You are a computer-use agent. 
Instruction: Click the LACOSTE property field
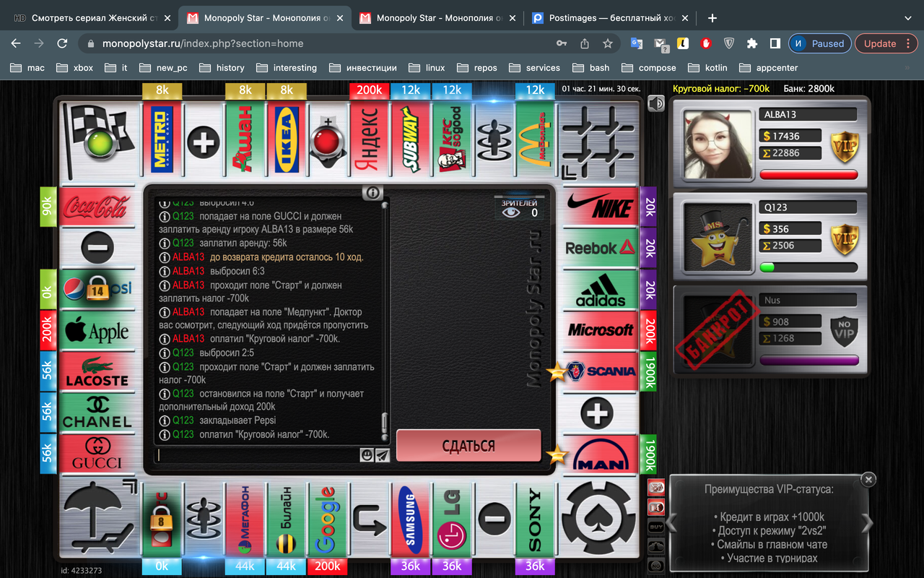click(97, 372)
